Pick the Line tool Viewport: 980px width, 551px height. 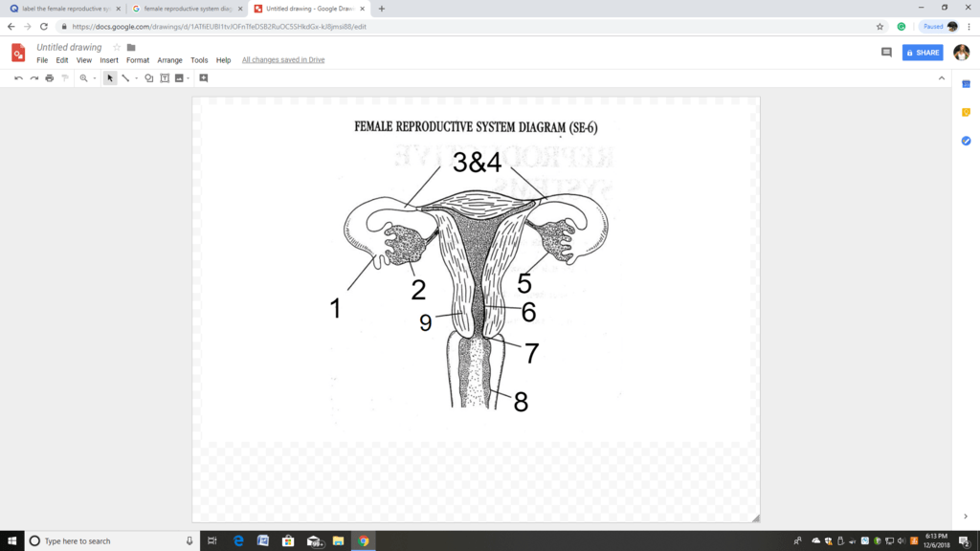click(x=126, y=78)
